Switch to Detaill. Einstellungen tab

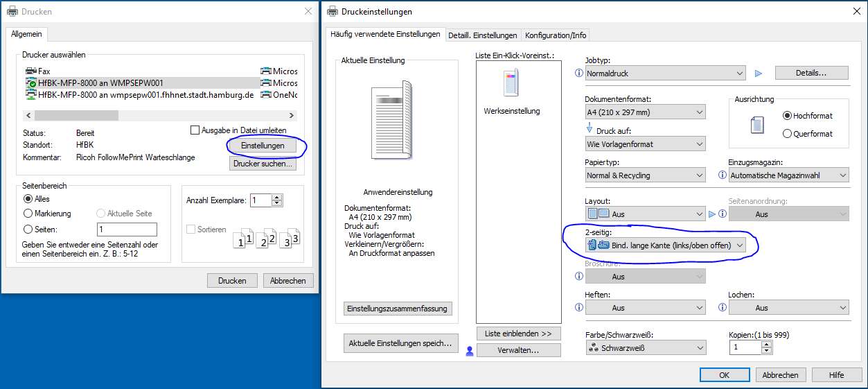coord(483,35)
